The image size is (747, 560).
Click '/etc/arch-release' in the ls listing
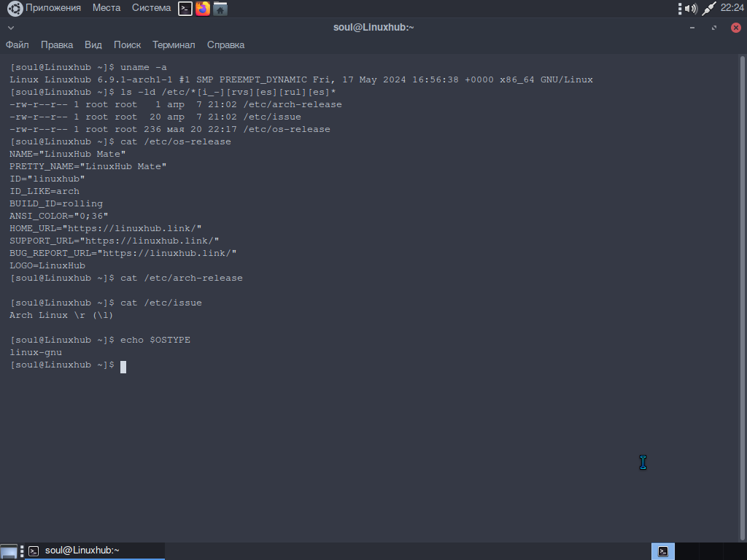[x=293, y=104]
